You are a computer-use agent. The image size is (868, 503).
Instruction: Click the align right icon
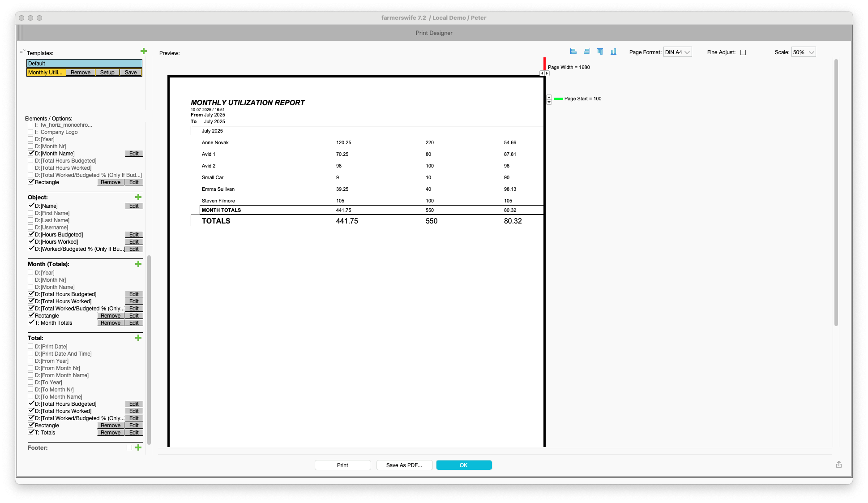pos(587,52)
